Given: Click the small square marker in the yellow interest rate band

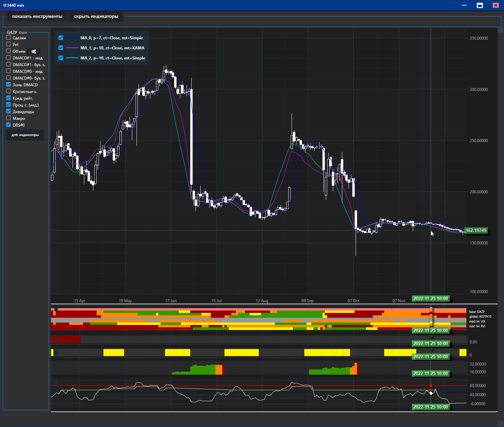Looking at the screenshot, I should (56, 353).
